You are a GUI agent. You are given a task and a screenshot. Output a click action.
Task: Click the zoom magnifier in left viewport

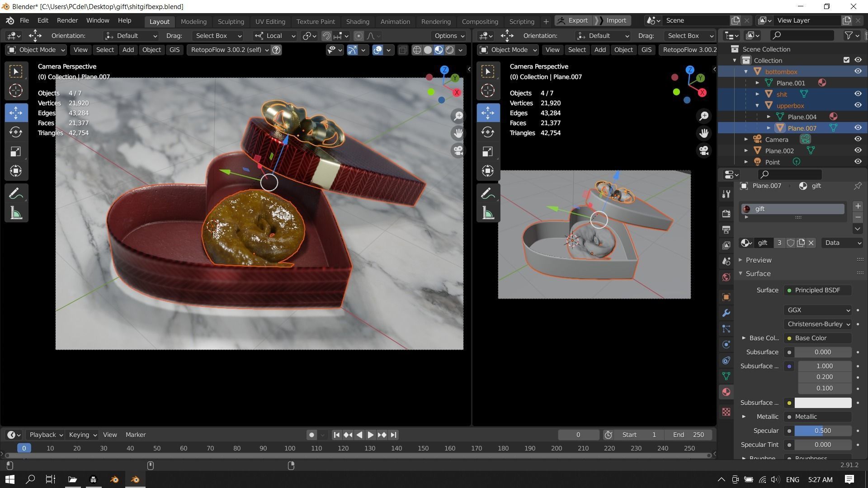(458, 116)
